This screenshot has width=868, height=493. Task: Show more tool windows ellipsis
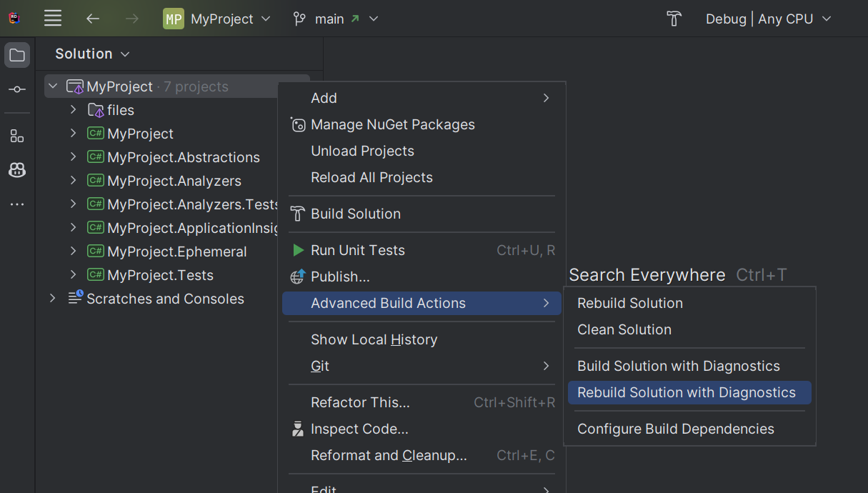coord(17,204)
